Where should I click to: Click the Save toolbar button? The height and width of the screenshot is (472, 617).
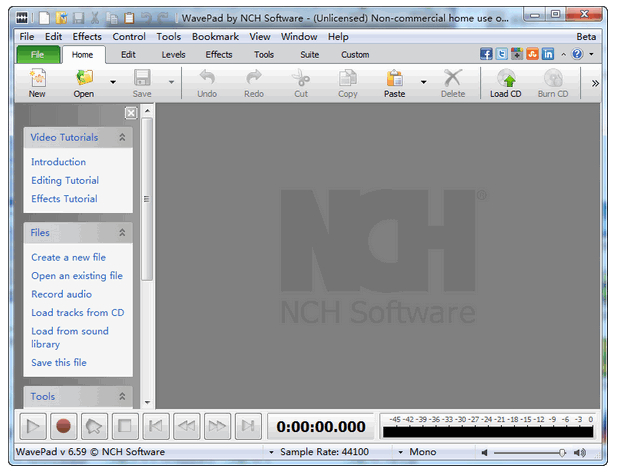pos(142,83)
